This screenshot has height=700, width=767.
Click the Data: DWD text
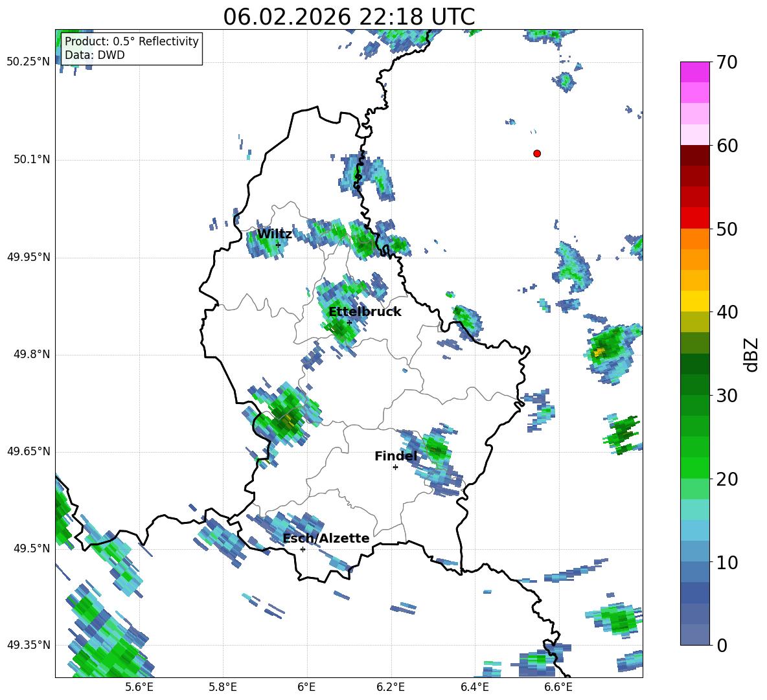click(x=95, y=55)
